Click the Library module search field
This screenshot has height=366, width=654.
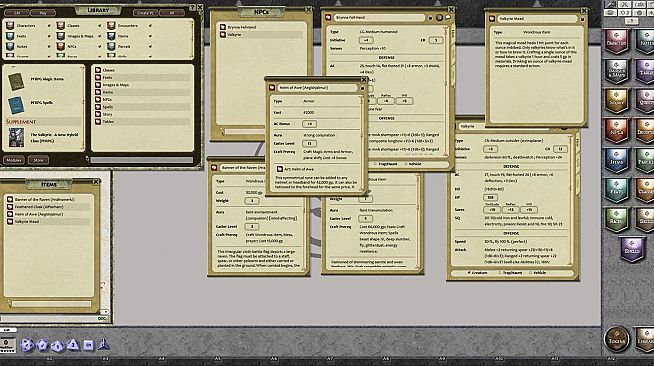142,160
